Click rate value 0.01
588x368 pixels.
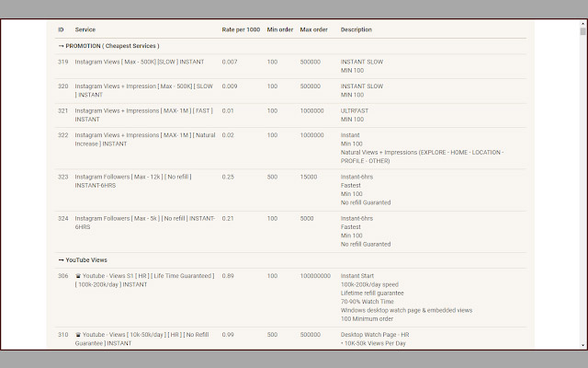click(x=228, y=110)
